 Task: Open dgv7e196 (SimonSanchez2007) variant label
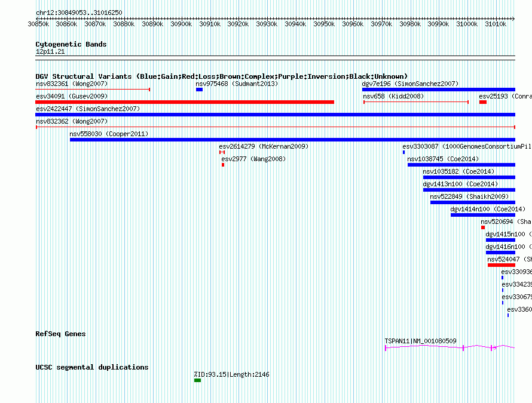coord(410,84)
